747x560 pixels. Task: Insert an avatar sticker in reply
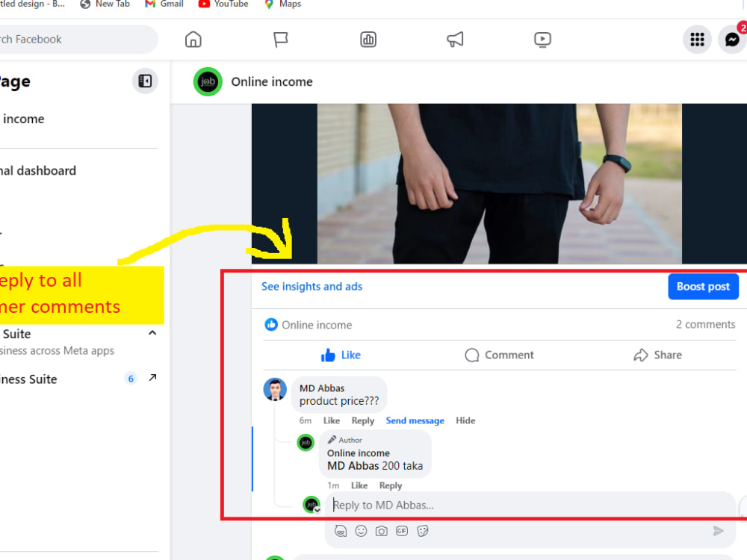[x=341, y=531]
